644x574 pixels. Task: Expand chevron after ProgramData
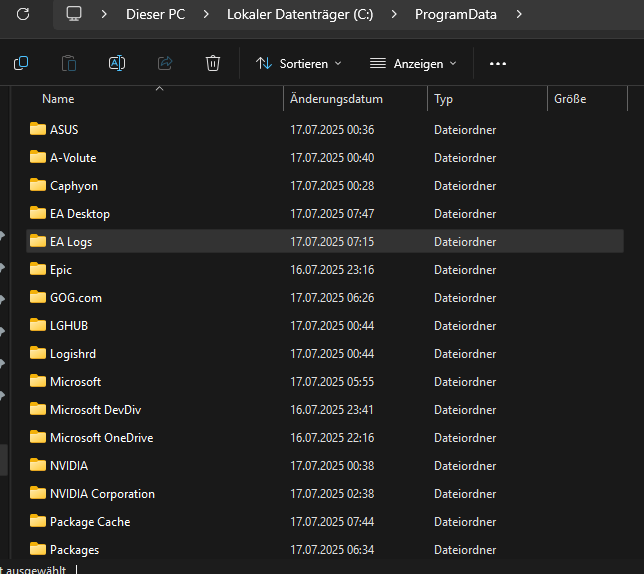point(519,14)
